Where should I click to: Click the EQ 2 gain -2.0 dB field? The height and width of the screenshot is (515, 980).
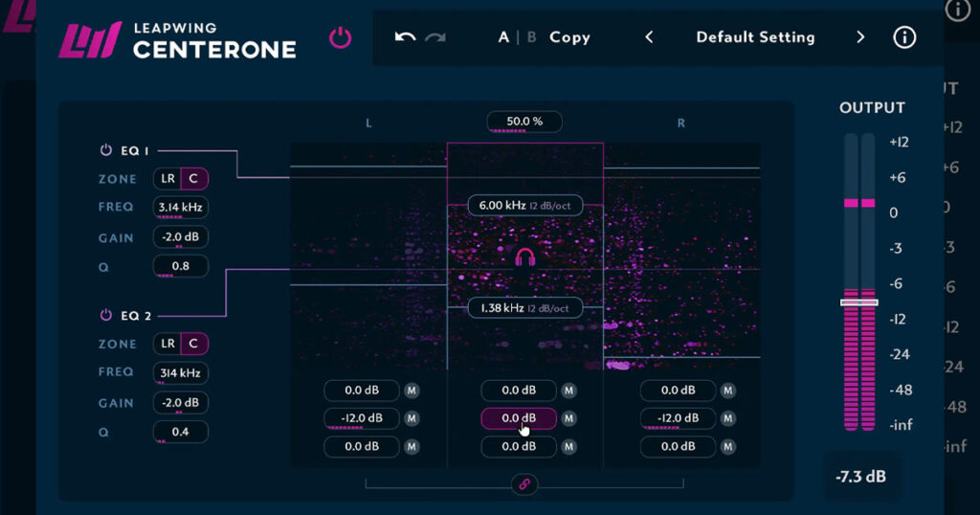pos(181,402)
